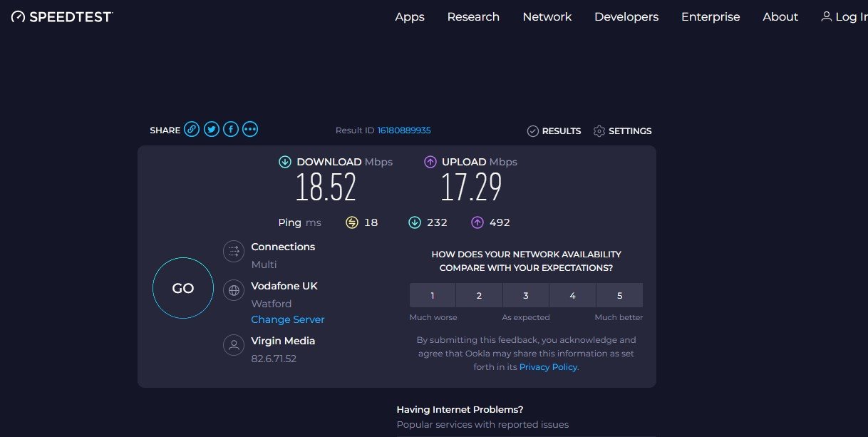Screen dimensions: 868x437
Task: Click the download ping value 232
Action: [437, 222]
